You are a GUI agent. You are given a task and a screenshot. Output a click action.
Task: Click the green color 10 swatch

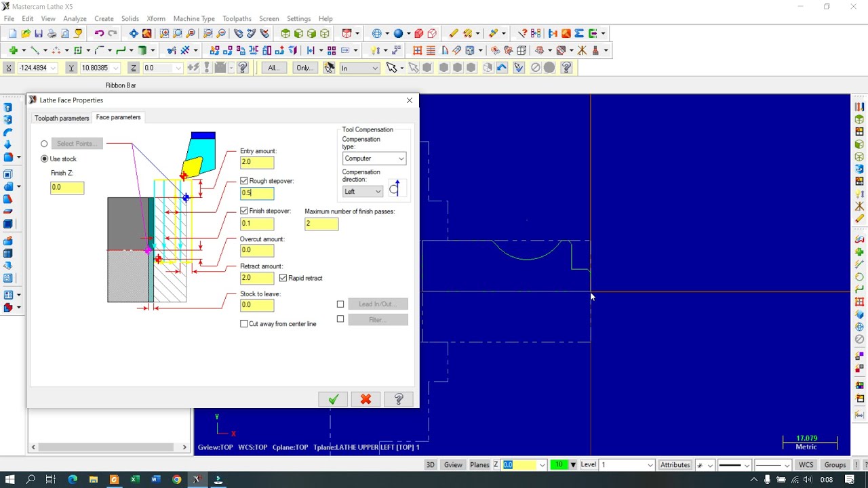(x=559, y=465)
